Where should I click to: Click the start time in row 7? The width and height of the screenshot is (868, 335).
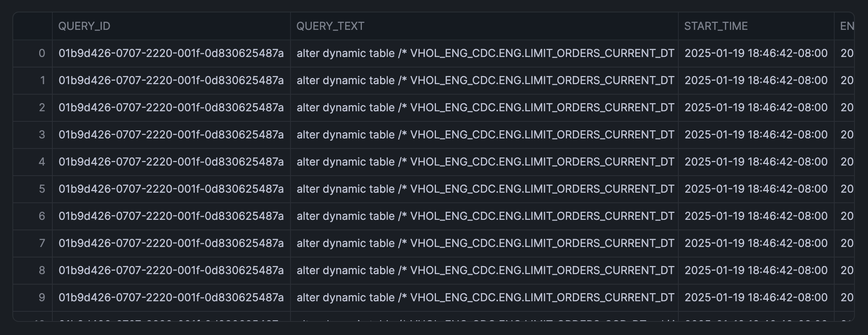(x=756, y=243)
